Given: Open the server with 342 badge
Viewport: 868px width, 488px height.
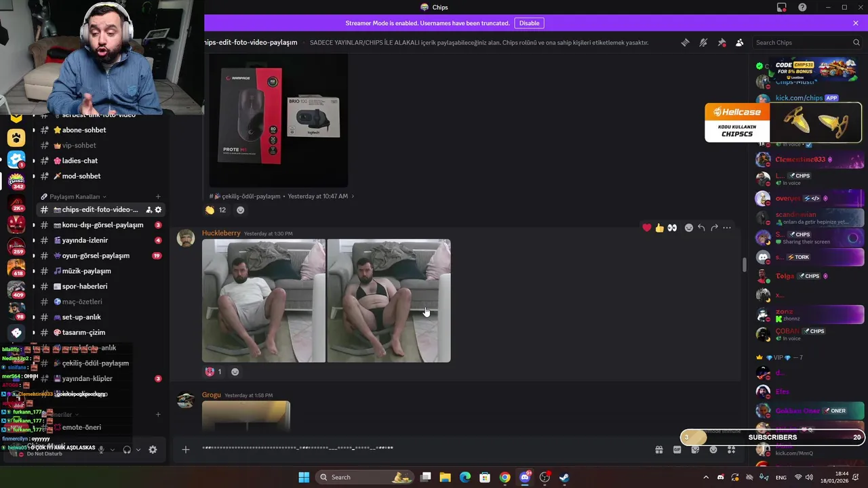Looking at the screenshot, I should [16, 181].
